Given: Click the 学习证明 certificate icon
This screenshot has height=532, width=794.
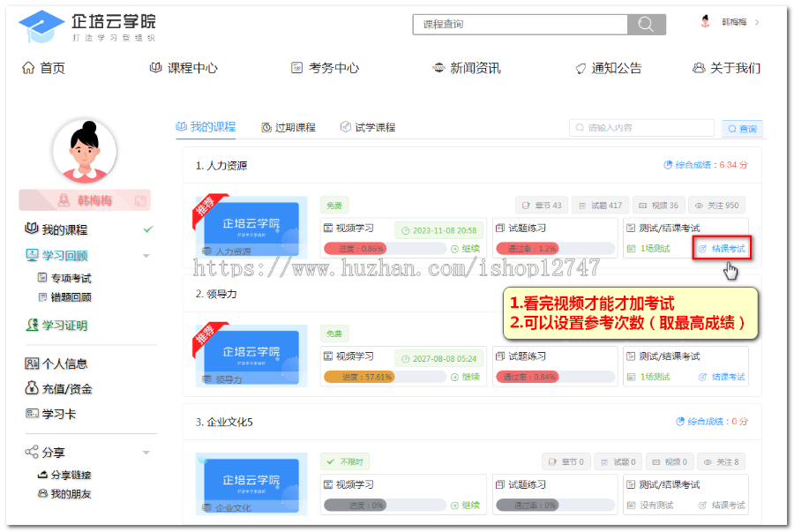Looking at the screenshot, I should [32, 325].
